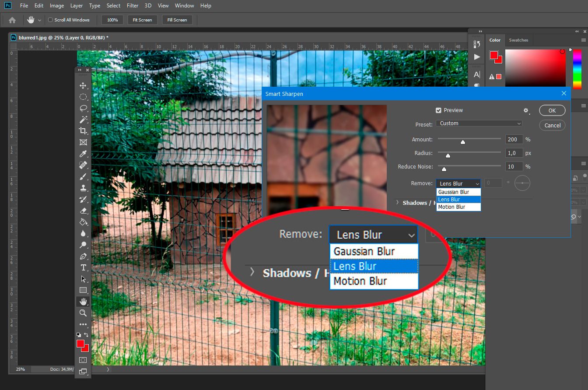588x390 pixels.
Task: Open the Layer menu
Action: click(77, 6)
